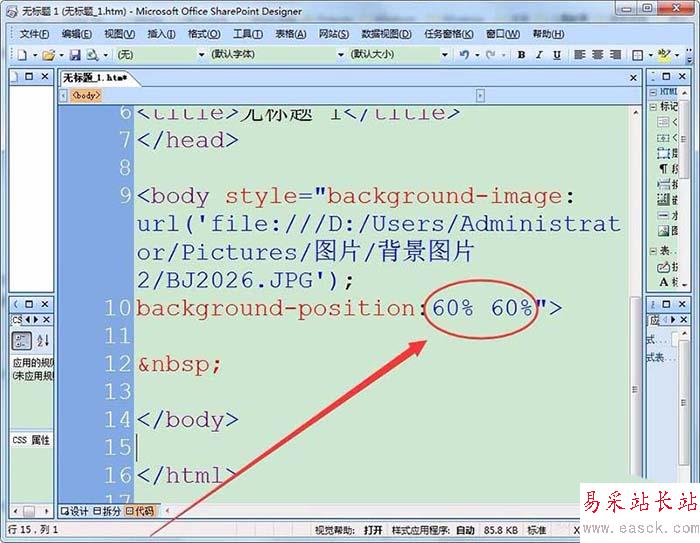Open the 任务窗格(K) menu

(449, 34)
